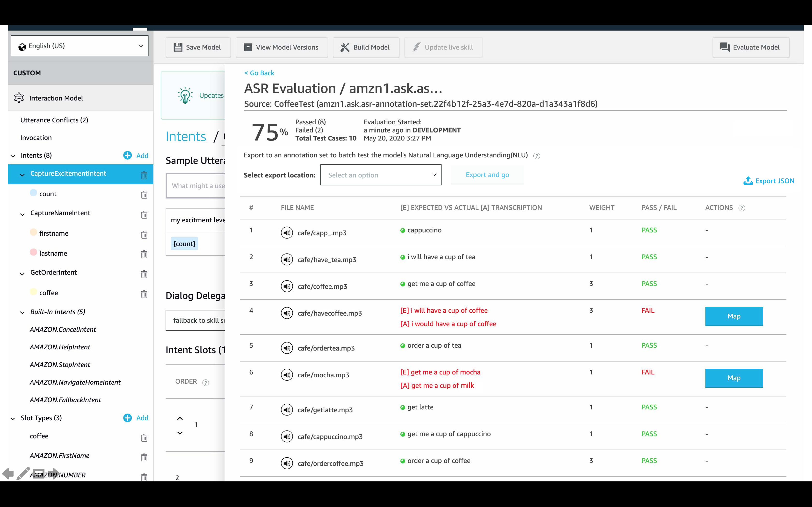Open the English (US) language dropdown
The image size is (812, 507).
[x=80, y=46]
